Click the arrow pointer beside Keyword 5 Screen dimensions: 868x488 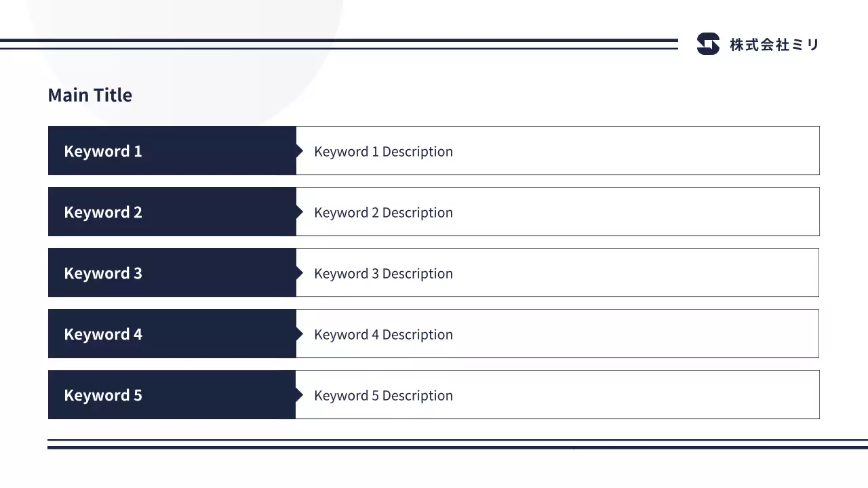pyautogui.click(x=299, y=394)
